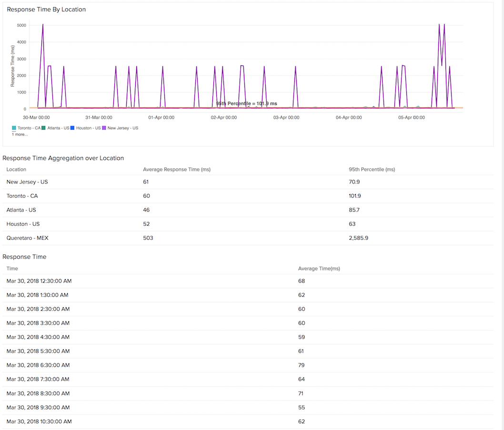The image size is (504, 430).
Task: Click the Average Time(ms) column header
Action: (x=319, y=268)
